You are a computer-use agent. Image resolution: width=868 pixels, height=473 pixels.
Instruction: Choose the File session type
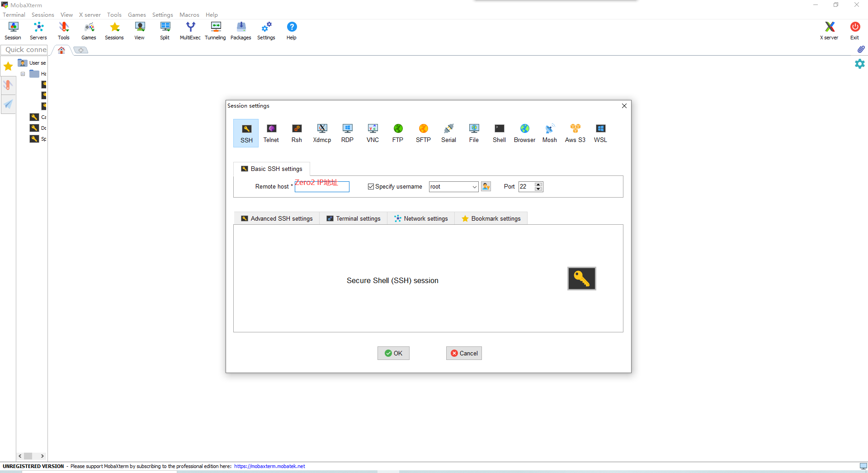click(x=474, y=133)
